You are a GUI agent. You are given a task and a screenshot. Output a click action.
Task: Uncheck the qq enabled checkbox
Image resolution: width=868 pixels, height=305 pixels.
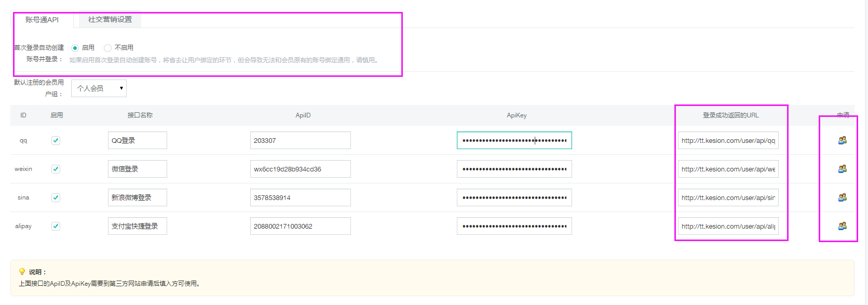[x=56, y=140]
